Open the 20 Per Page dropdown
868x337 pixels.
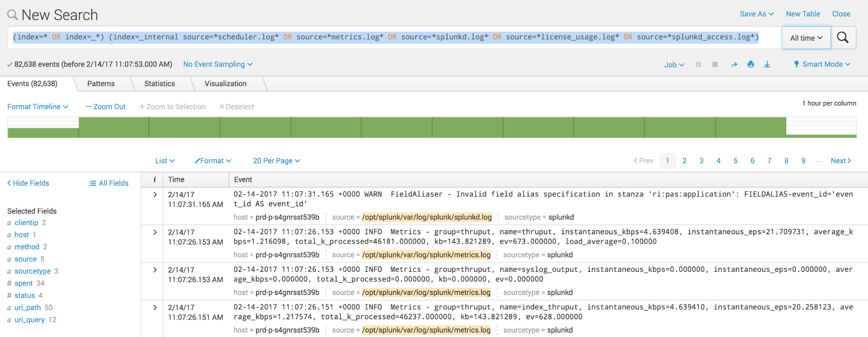(277, 161)
